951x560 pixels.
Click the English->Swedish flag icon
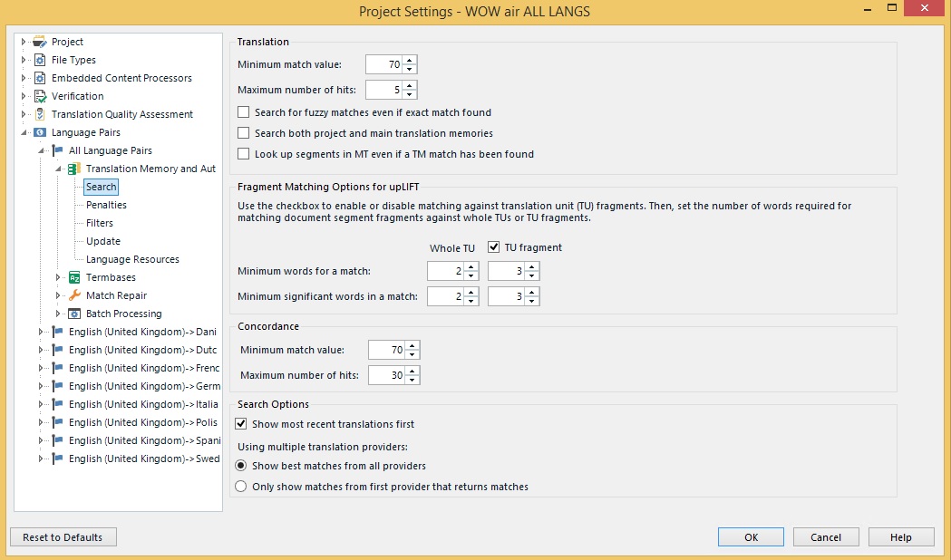pyautogui.click(x=57, y=459)
